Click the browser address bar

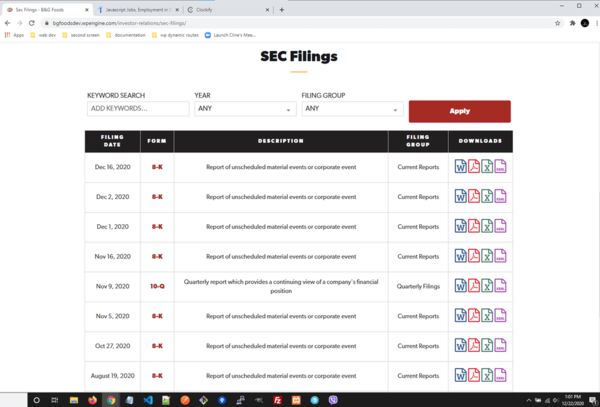coord(298,23)
